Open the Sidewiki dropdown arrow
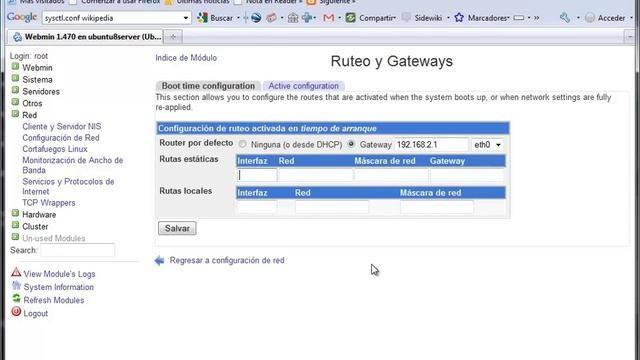The height and width of the screenshot is (360, 640). click(448, 18)
